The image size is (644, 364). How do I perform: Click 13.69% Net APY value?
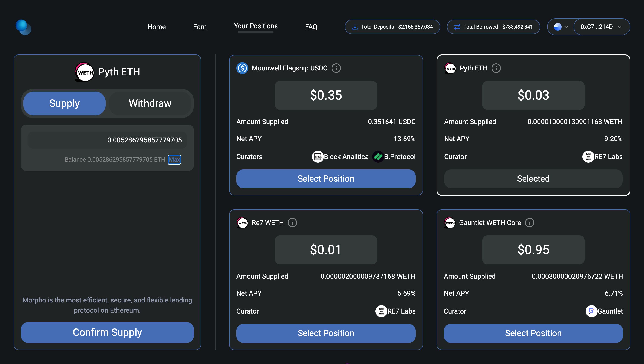click(x=404, y=139)
